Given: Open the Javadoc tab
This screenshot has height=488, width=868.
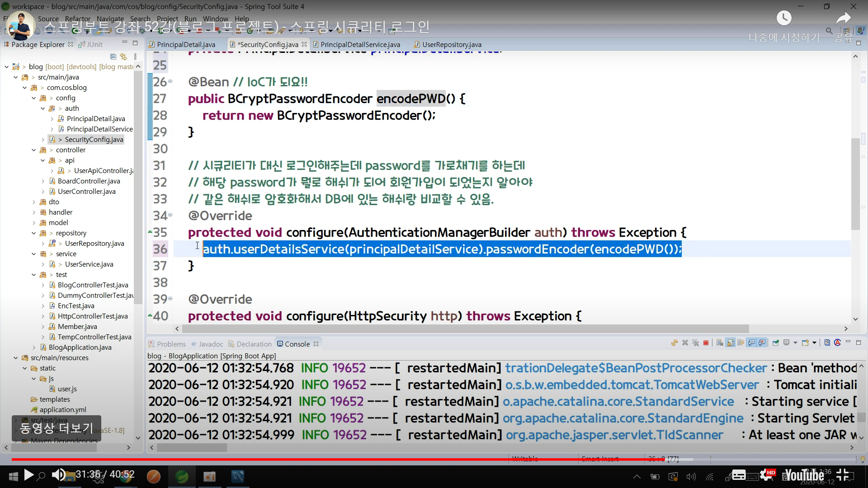Looking at the screenshot, I should point(207,344).
